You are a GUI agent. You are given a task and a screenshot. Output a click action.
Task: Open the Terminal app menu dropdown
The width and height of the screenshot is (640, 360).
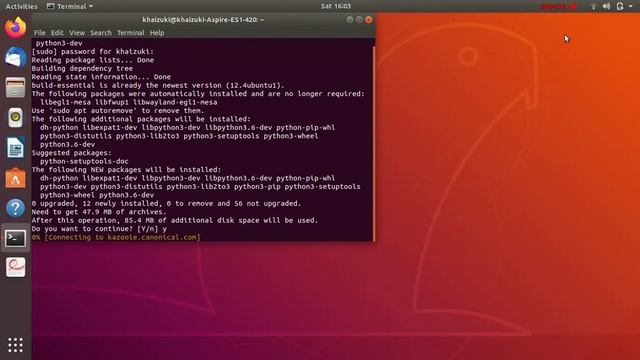(70, 6)
